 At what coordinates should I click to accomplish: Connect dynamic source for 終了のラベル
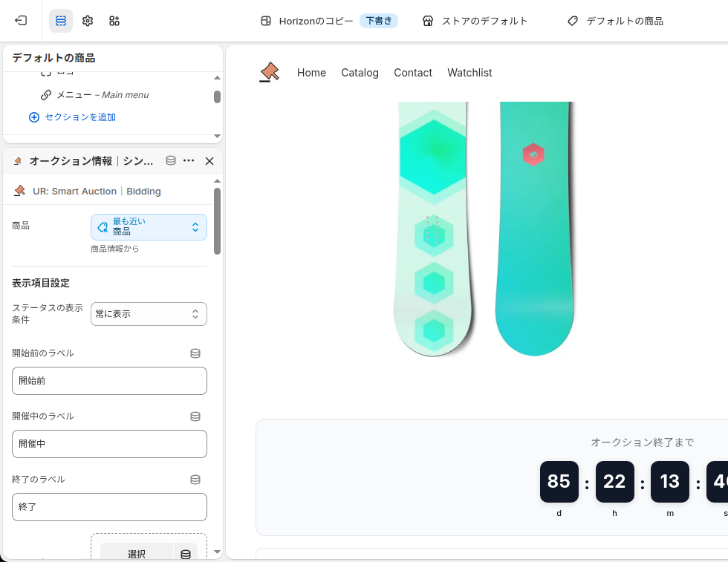(x=195, y=480)
